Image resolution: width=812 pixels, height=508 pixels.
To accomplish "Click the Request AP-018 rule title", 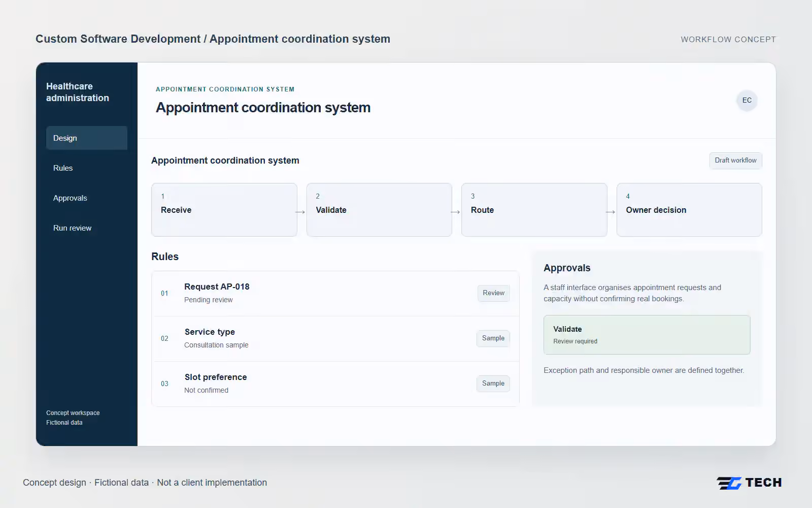I will point(217,287).
